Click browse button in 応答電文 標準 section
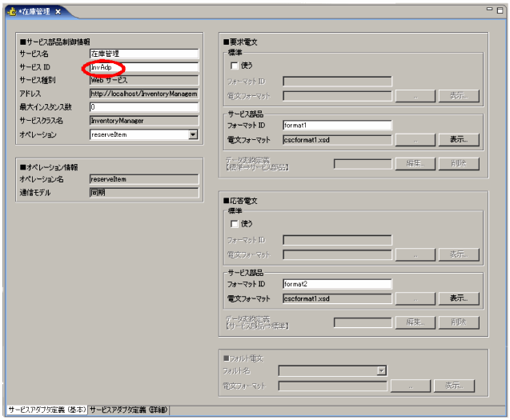This screenshot has width=510, height=420. click(416, 254)
